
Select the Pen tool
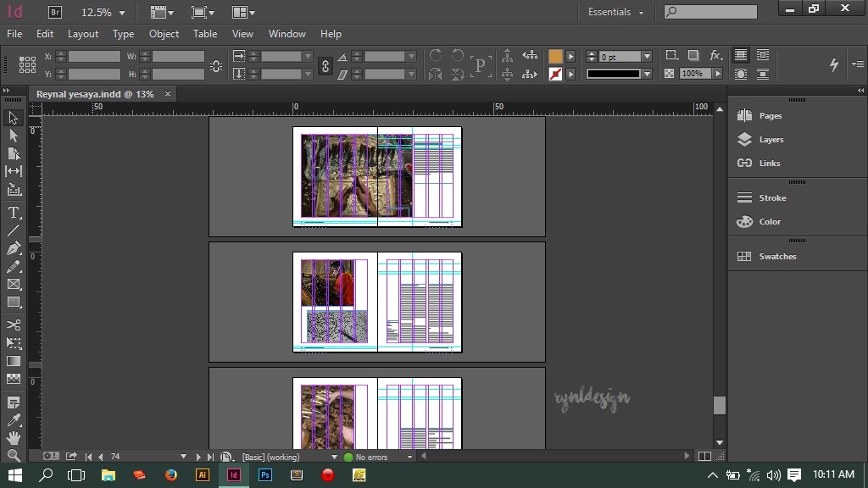[14, 247]
